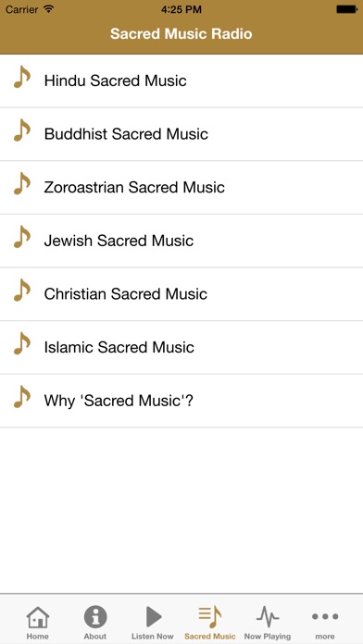
Task: Open the Now Playing waveform icon
Action: tap(268, 617)
